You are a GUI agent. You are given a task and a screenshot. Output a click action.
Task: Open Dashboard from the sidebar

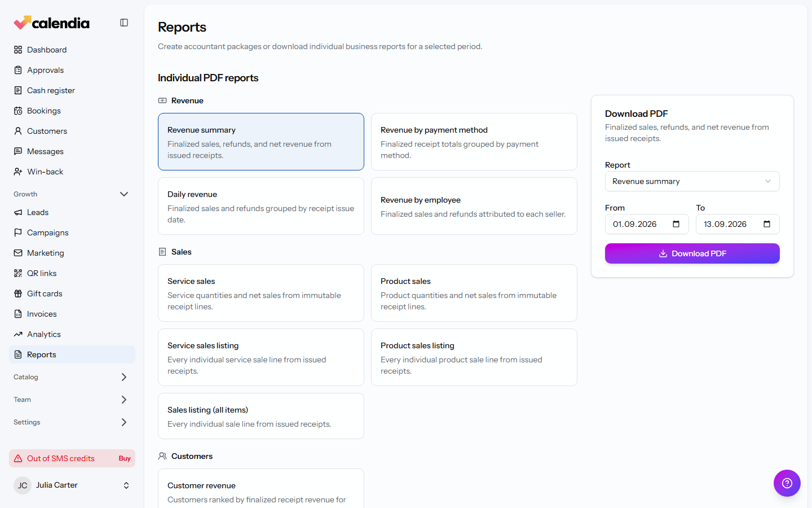tap(72, 50)
